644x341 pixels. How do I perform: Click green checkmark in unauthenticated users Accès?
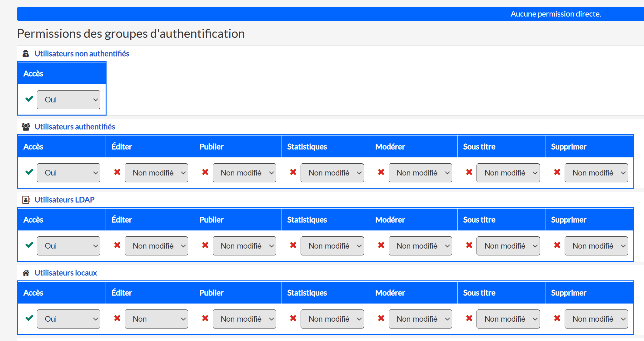click(29, 99)
